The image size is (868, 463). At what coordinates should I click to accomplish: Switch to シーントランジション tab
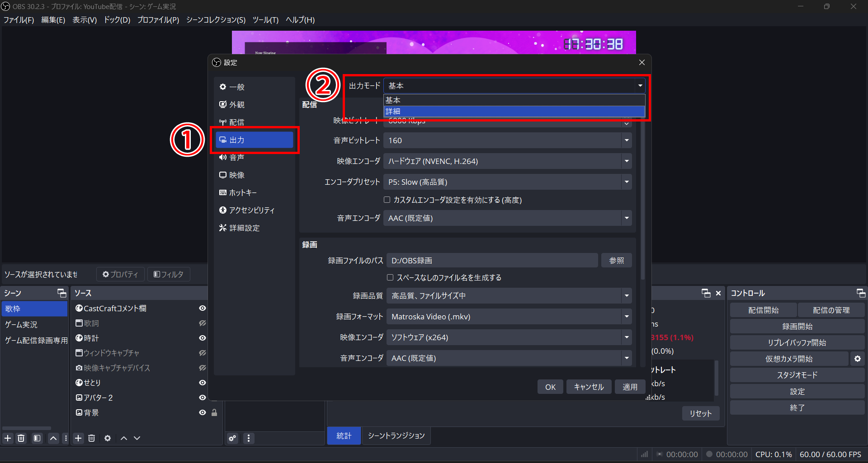(x=396, y=435)
